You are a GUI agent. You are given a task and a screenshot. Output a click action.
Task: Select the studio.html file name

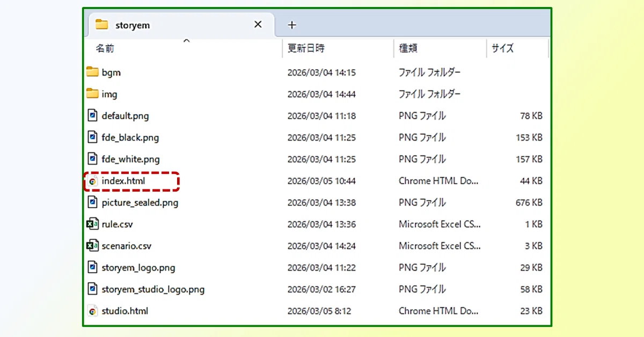pos(125,311)
